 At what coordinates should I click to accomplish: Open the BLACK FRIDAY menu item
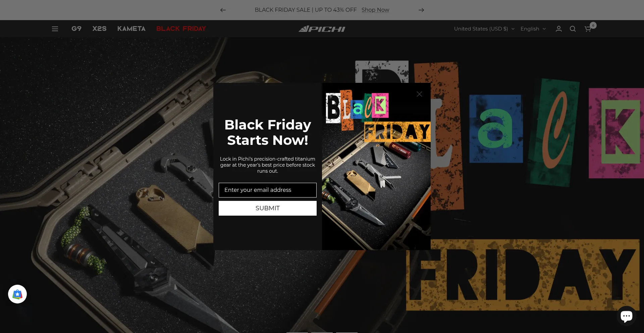tap(181, 29)
